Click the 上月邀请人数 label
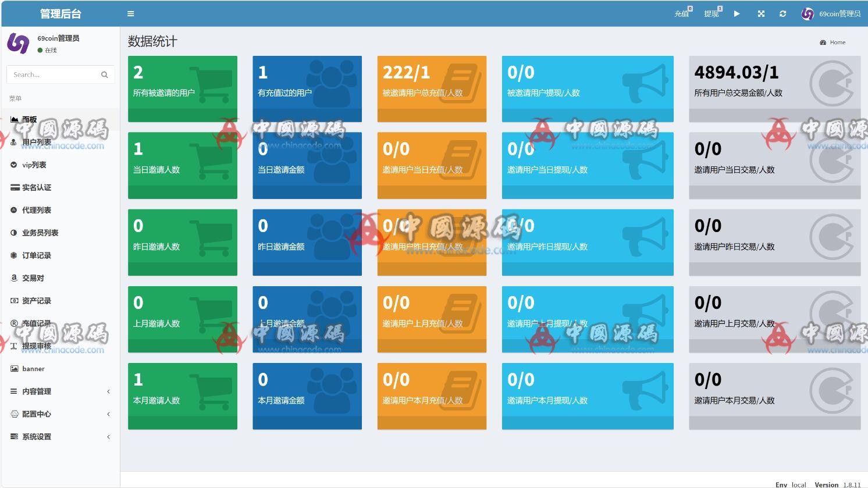The height and width of the screenshot is (488, 868). (156, 323)
